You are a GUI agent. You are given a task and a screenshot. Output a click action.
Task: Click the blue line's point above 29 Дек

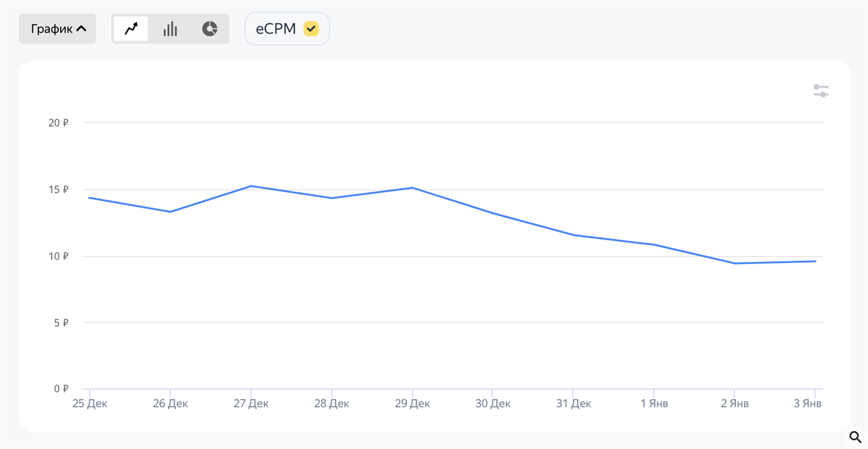tap(413, 188)
